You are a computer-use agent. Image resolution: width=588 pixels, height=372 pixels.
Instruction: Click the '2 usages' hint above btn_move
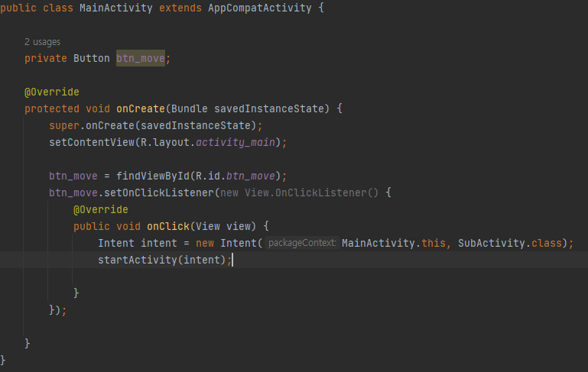coord(42,42)
